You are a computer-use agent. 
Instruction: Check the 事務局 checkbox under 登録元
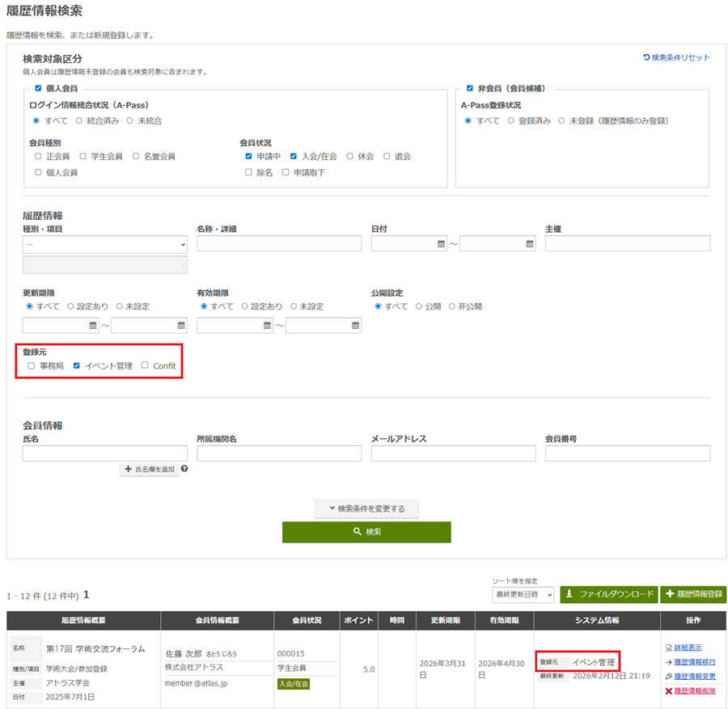[x=32, y=365]
